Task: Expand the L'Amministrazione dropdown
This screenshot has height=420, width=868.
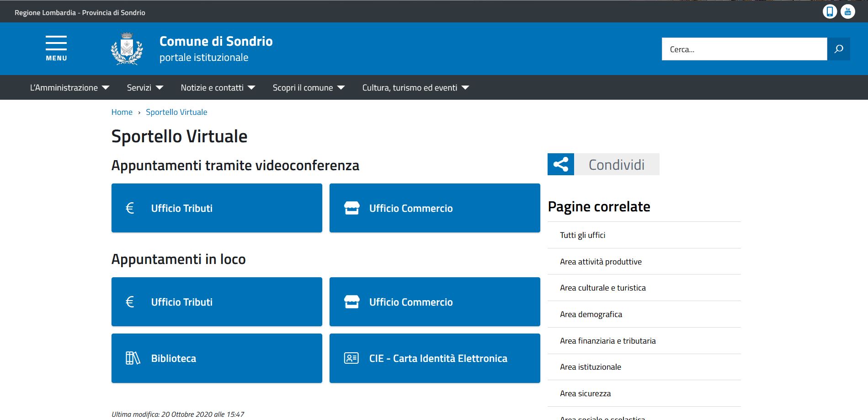Action: (x=69, y=87)
